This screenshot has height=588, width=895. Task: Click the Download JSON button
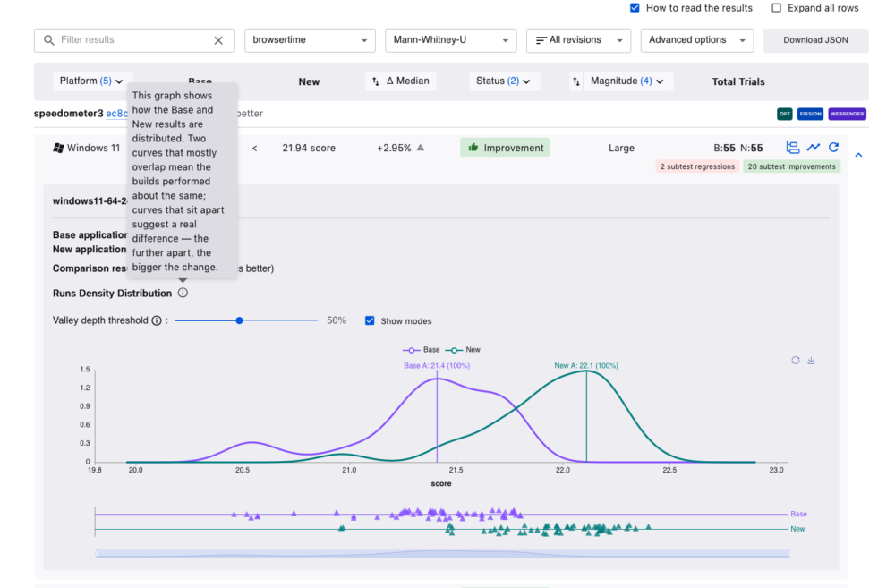(815, 40)
